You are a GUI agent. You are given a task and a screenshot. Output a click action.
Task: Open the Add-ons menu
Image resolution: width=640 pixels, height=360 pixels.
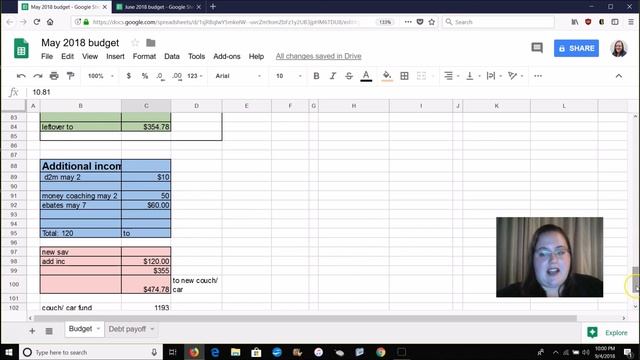click(227, 56)
